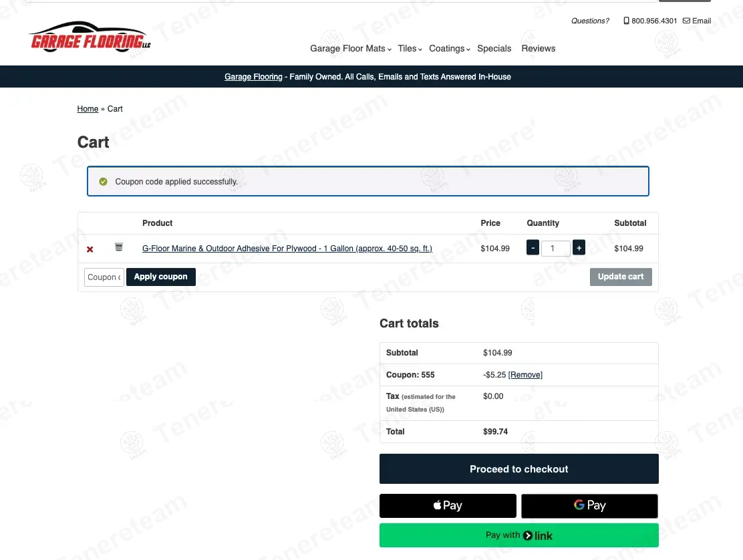Viewport: 743px width, 560px height.
Task: Expand the Coatings menu
Action: tap(449, 48)
